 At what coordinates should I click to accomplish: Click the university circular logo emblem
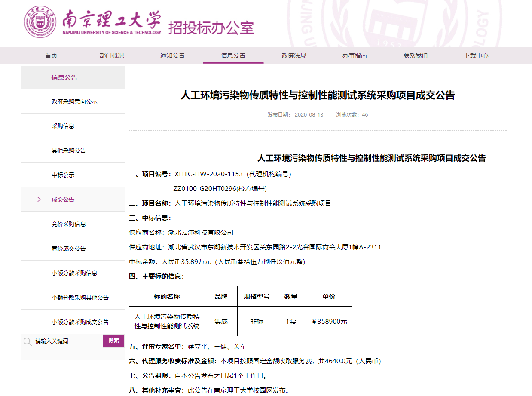[x=40, y=22]
